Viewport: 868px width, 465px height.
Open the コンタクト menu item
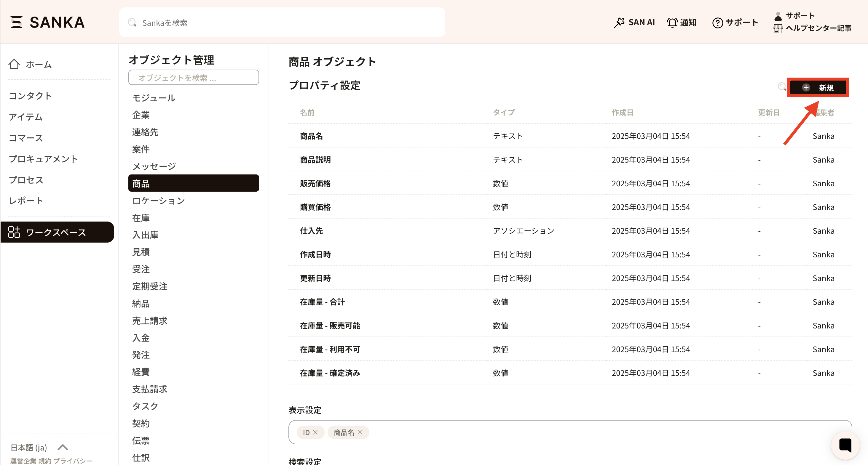point(30,96)
